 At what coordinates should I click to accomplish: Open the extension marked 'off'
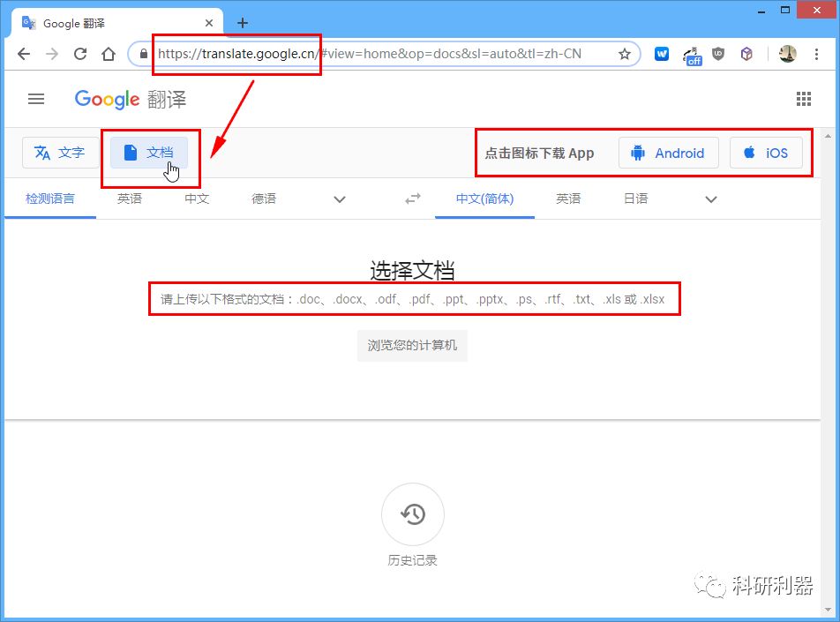click(x=692, y=56)
